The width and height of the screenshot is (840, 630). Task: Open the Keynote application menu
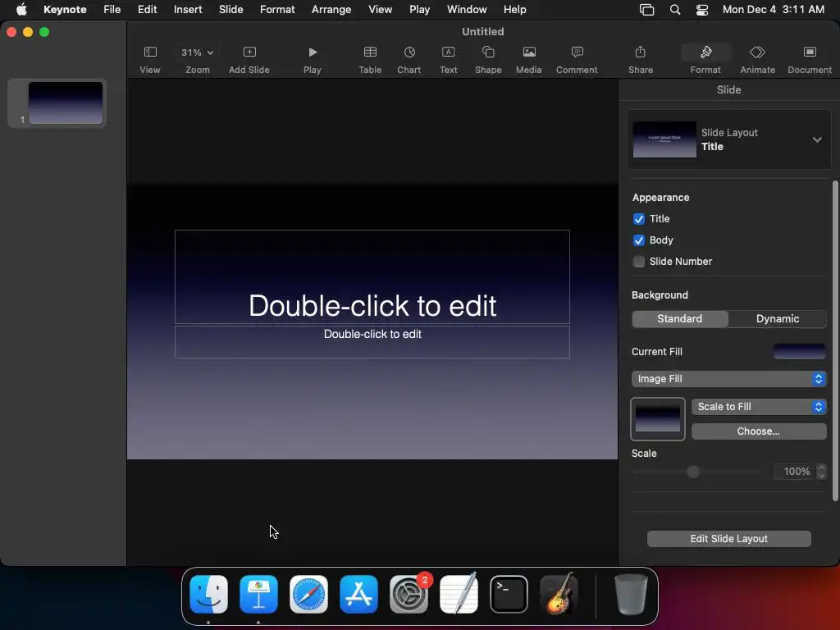click(x=65, y=10)
